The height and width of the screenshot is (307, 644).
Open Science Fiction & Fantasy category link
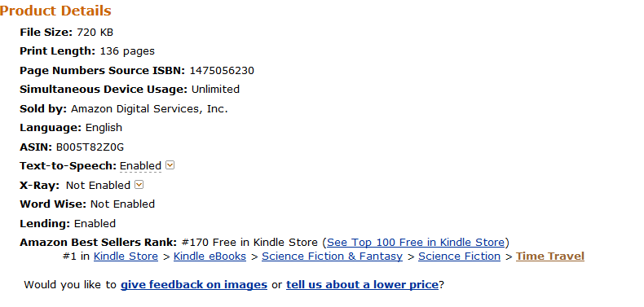(333, 257)
